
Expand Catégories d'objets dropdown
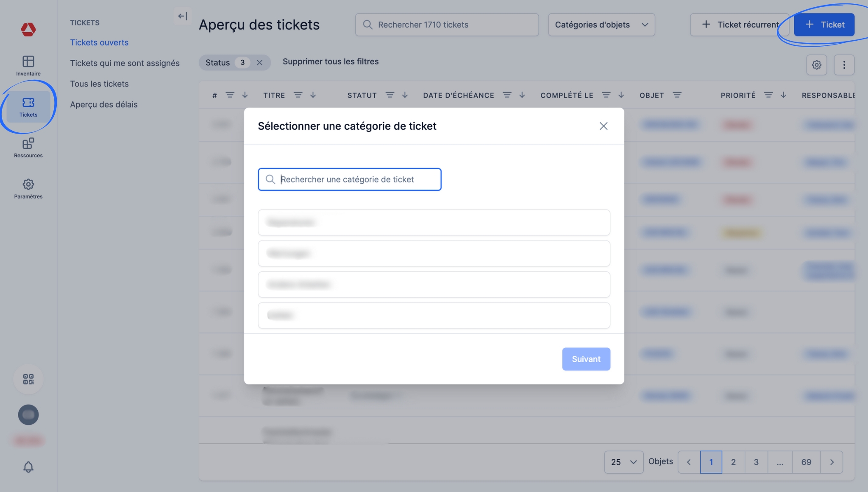pos(601,25)
